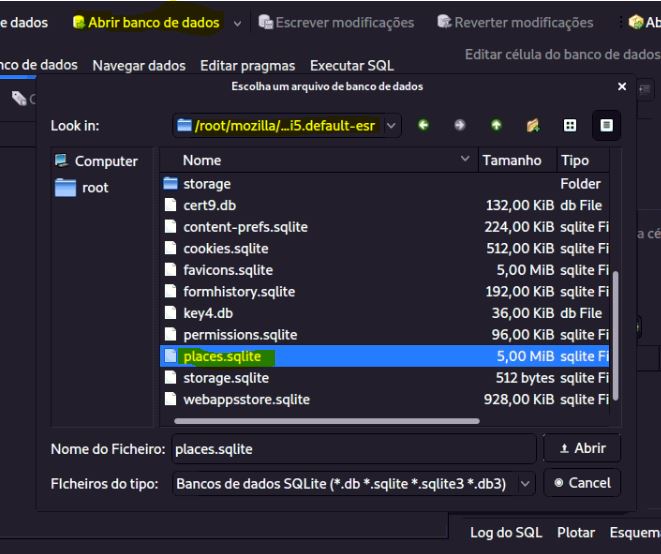Click the Nome do Ficheiro input field
The width and height of the screenshot is (661, 554).
(352, 449)
